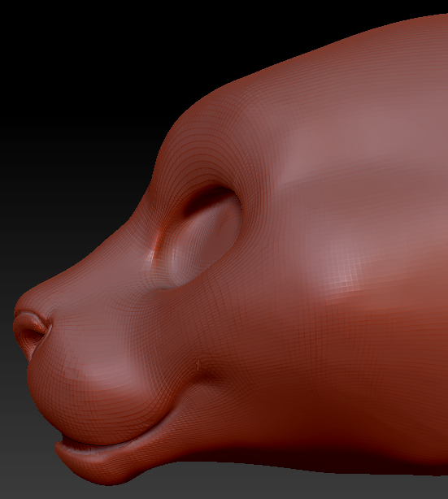Image resolution: width=448 pixels, height=499 pixels.
Task: Click the nostril opening on the sculpted snout
Action: coord(32,336)
